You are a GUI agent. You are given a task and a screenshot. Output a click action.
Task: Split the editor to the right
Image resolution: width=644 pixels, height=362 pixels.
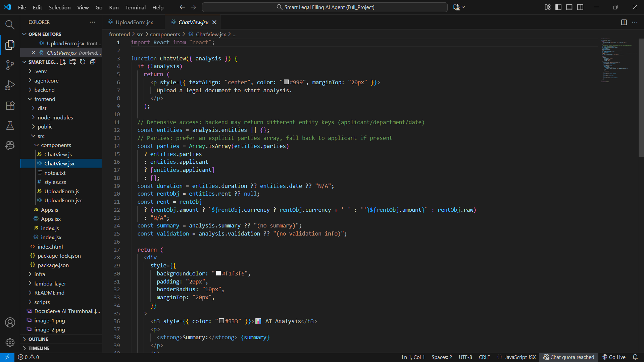pos(624,22)
